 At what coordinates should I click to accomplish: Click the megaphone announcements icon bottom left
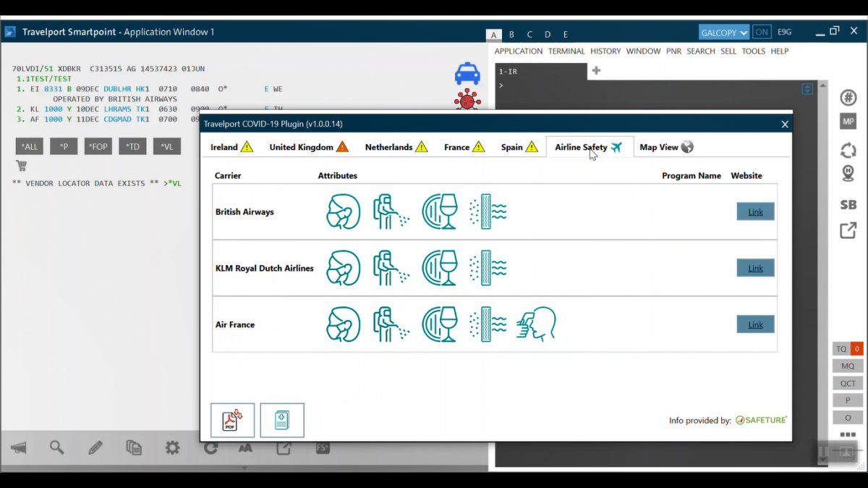18,447
